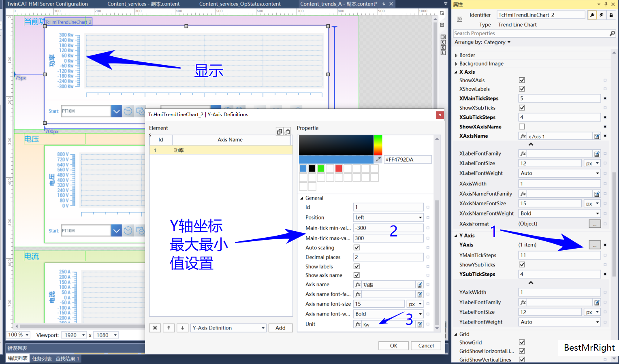Click OK in the Y-Axis dialog
This screenshot has width=619, height=364.
[x=393, y=345]
